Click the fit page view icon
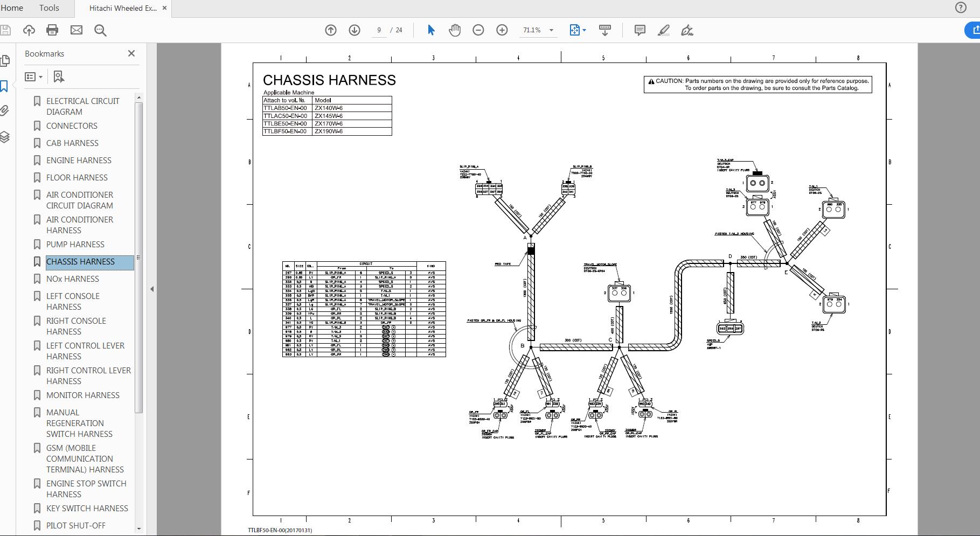Image resolution: width=980 pixels, height=536 pixels. tap(575, 30)
